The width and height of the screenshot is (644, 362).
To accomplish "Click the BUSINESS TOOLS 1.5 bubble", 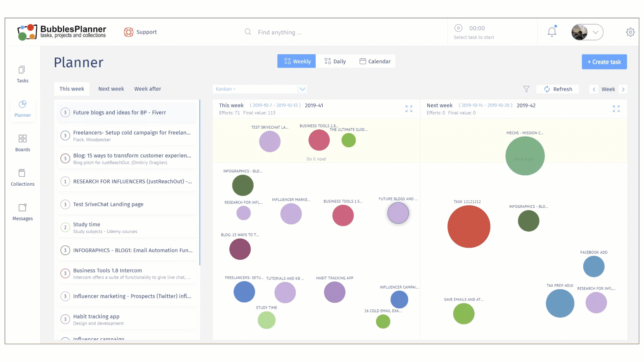I will point(343,216).
